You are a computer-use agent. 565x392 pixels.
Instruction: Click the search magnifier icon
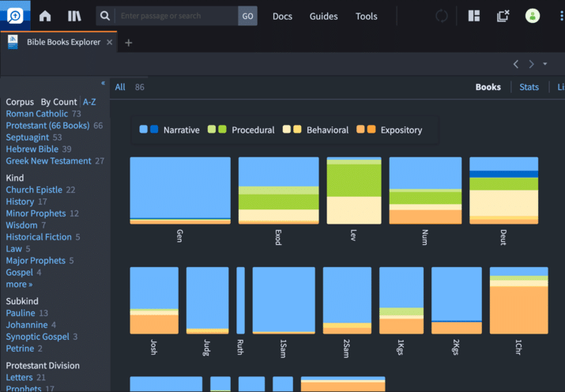click(x=105, y=16)
